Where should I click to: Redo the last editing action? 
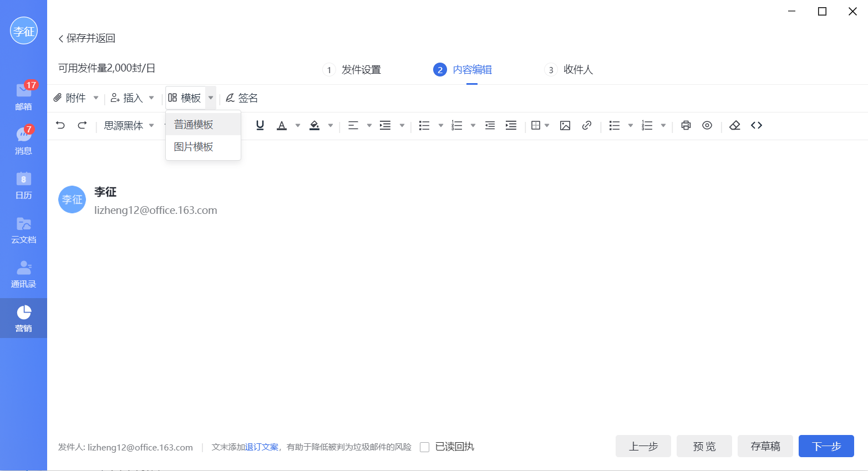coord(82,125)
